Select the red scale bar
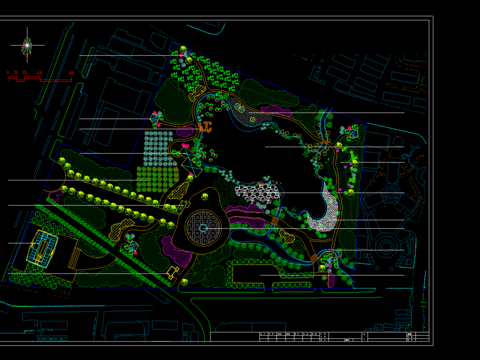 click(40, 79)
